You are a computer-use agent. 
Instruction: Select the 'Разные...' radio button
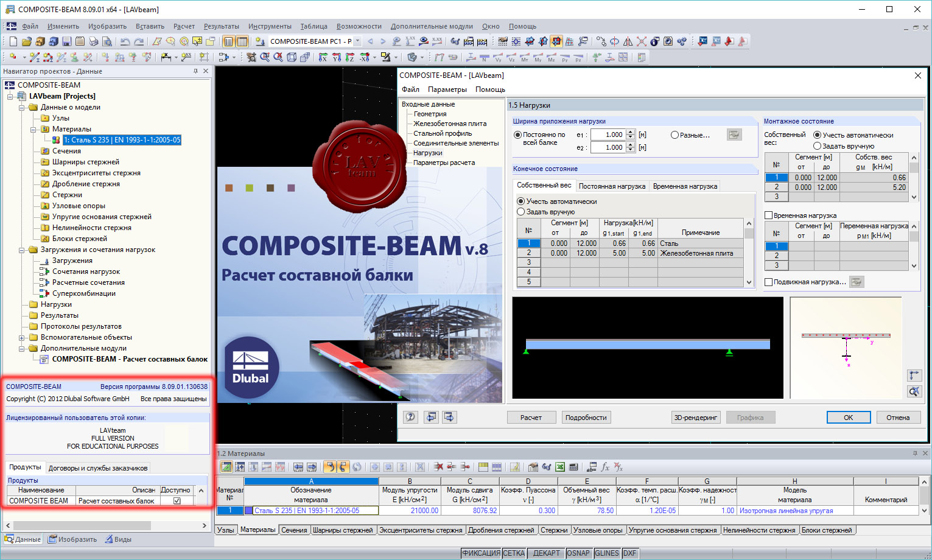674,135
